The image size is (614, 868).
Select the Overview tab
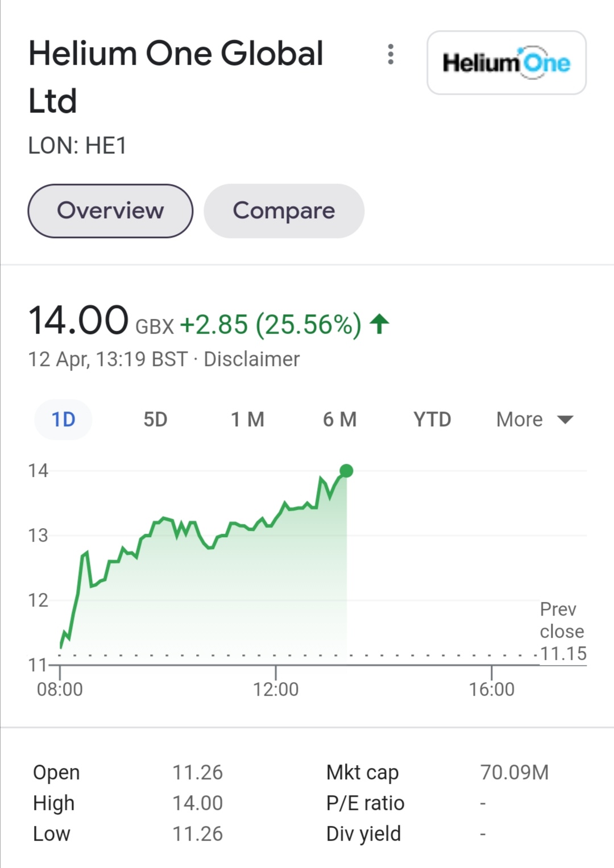pos(110,211)
